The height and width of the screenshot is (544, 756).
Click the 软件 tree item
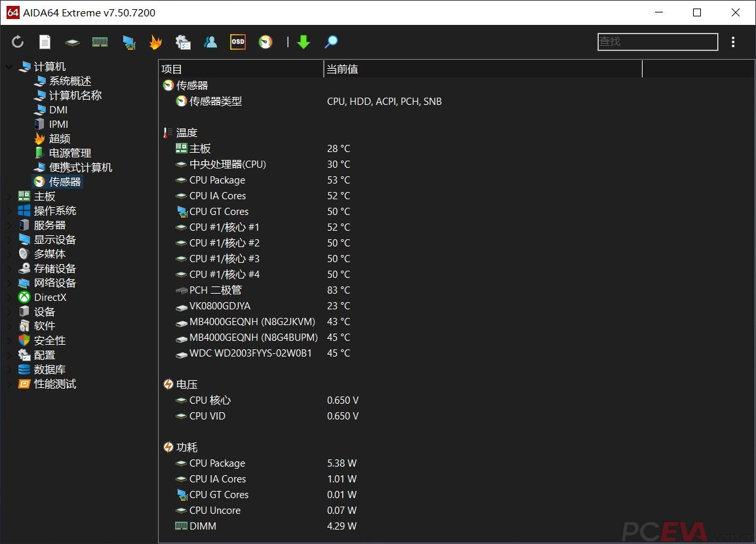45,326
